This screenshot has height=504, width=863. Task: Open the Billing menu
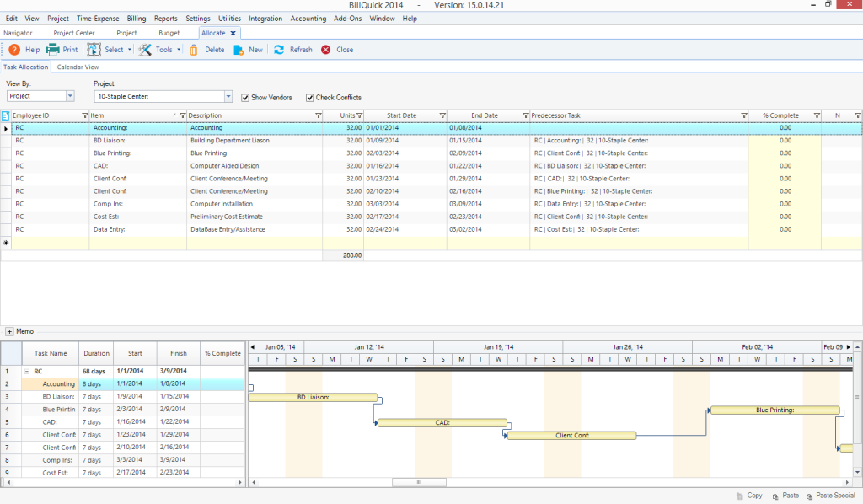click(x=137, y=19)
